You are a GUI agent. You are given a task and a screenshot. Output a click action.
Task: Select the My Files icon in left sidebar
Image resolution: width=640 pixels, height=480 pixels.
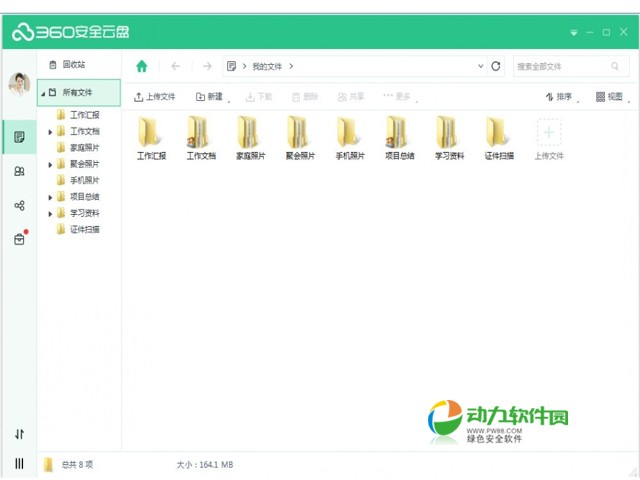click(x=19, y=136)
